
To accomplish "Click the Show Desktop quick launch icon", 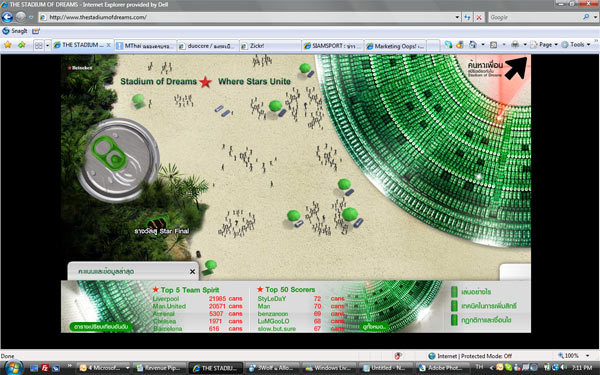I will tap(34, 368).
